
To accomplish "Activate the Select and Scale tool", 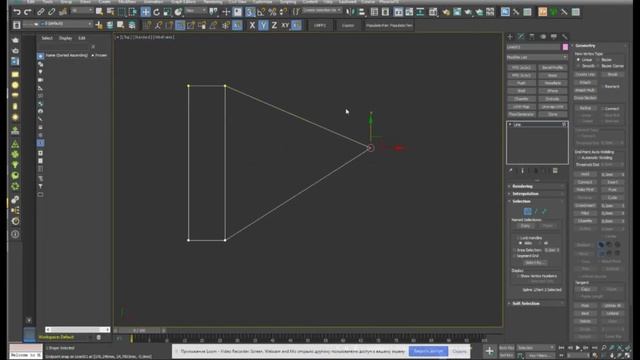I will tap(167, 12).
